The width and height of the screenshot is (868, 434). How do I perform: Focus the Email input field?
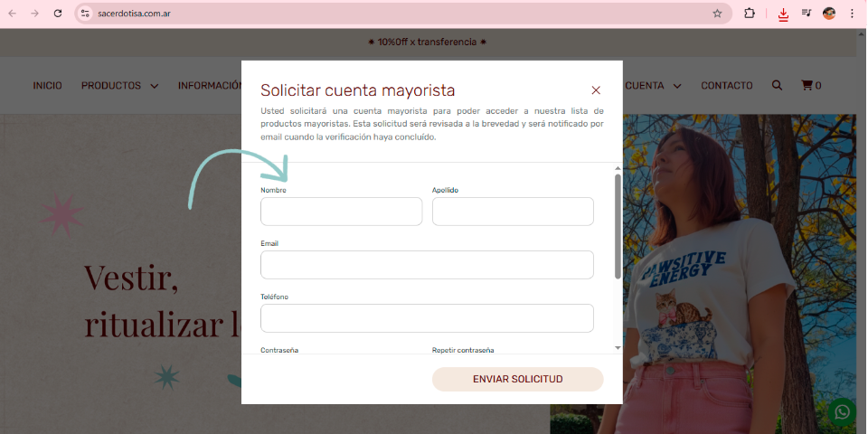(x=427, y=265)
